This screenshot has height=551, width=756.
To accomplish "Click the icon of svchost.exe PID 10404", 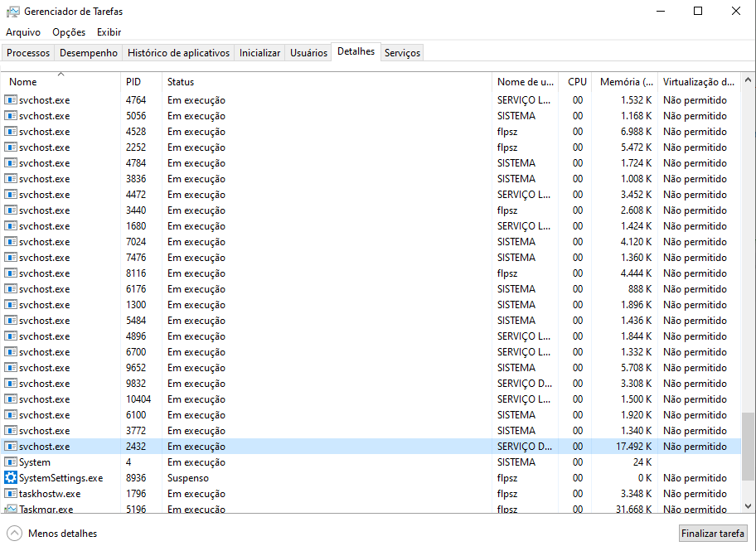I will (11, 399).
